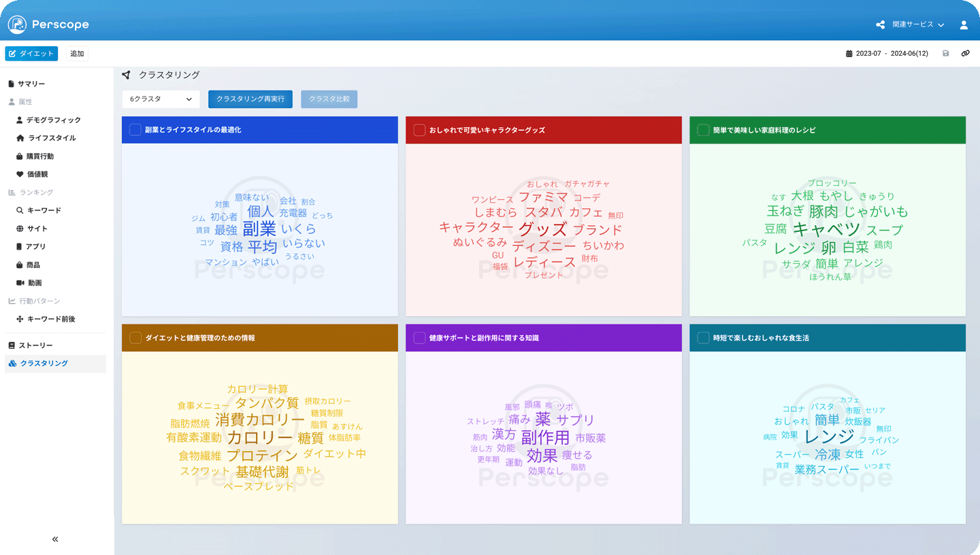Click the 追加 button
980x555 pixels.
[77, 54]
